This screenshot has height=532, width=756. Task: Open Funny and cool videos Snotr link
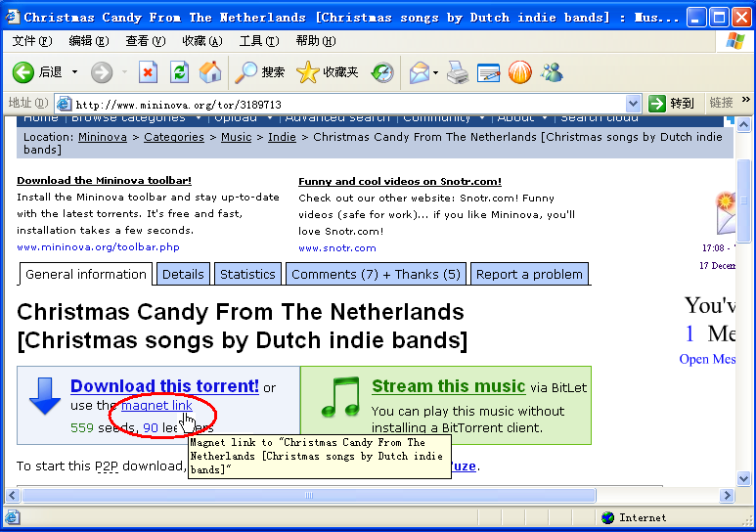click(400, 181)
